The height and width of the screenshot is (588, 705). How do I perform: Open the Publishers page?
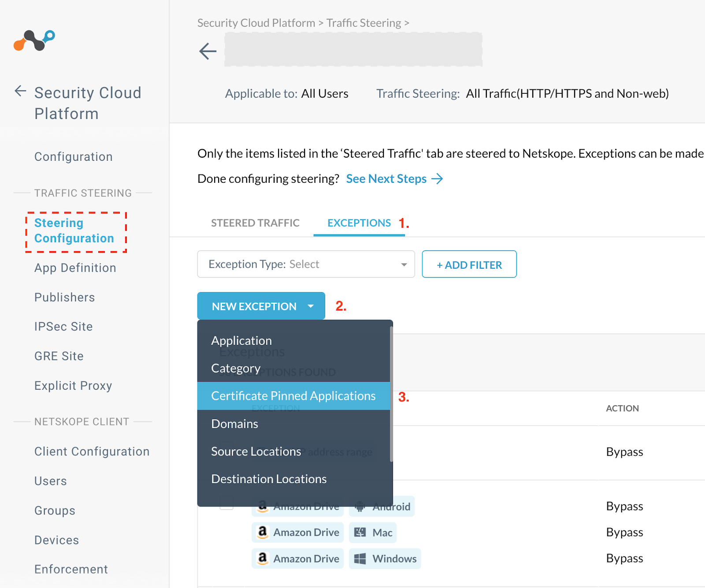click(65, 297)
